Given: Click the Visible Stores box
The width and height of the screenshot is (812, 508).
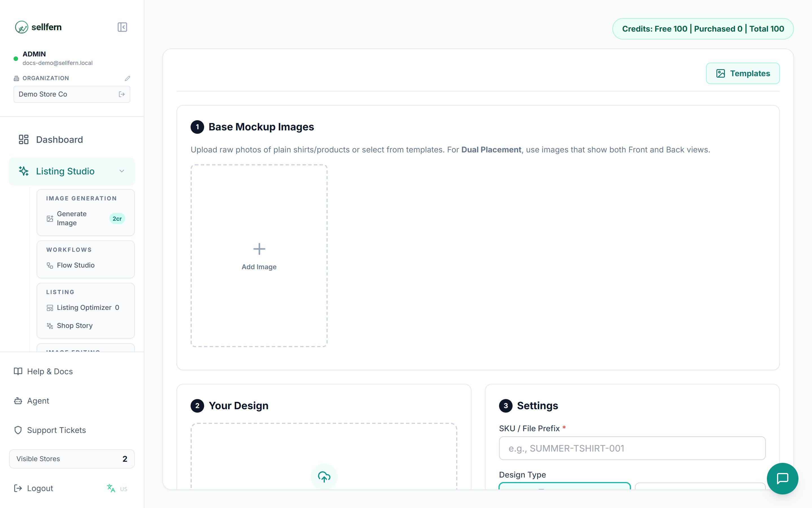Looking at the screenshot, I should (x=72, y=459).
